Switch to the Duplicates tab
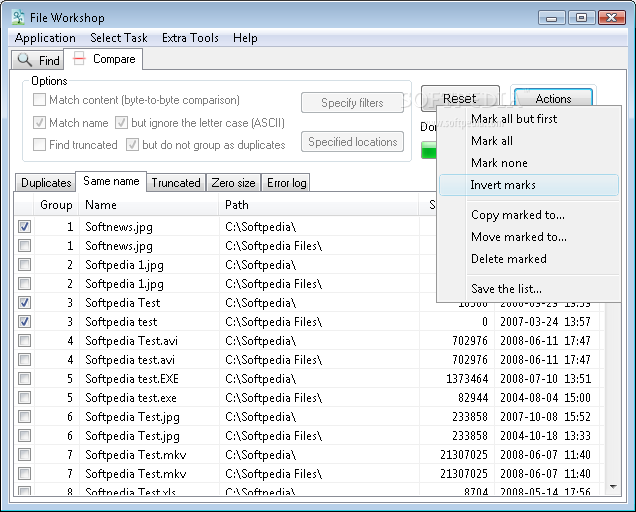Image resolution: width=636 pixels, height=512 pixels. click(x=46, y=183)
